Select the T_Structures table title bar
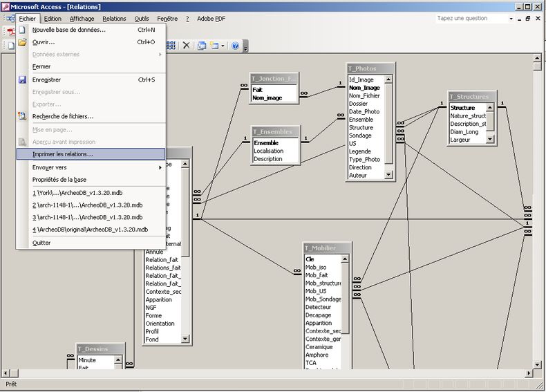Screen dimensions: 546x392 471,97
